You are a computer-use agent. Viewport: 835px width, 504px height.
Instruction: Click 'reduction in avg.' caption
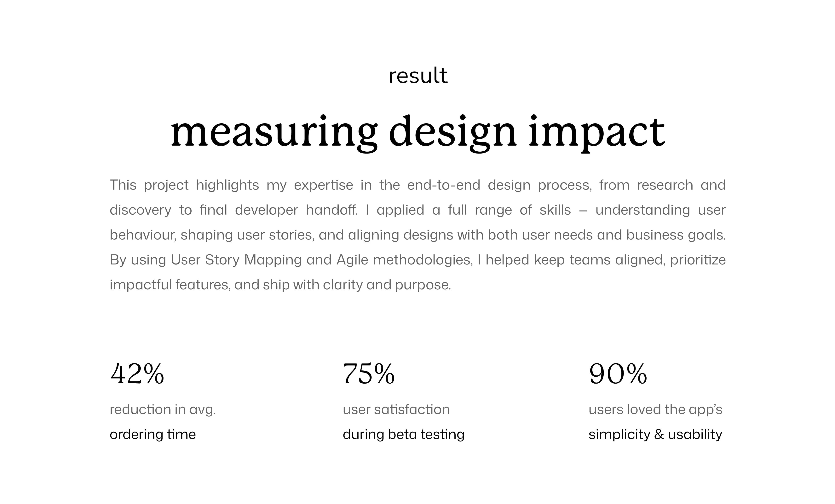click(x=163, y=410)
